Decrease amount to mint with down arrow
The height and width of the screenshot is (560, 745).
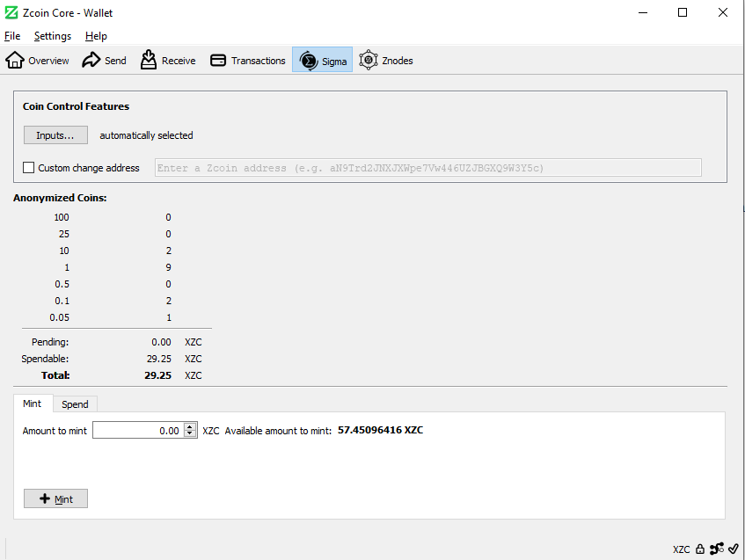click(190, 433)
